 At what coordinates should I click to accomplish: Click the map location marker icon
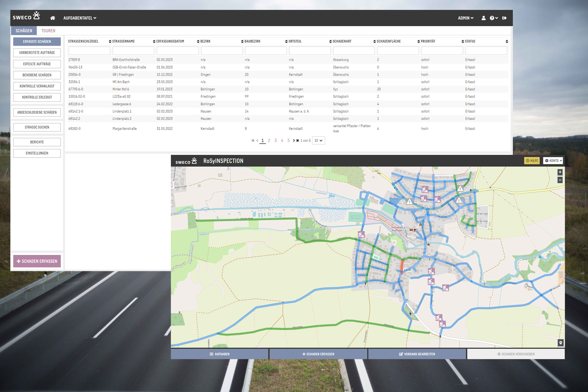561,343
